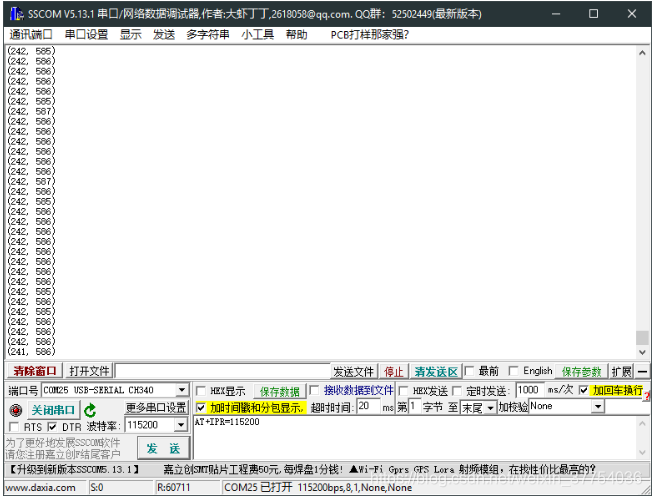652x497 pixels.
Task: Click the minus collapse button beside 扩展
Action: tap(642, 371)
